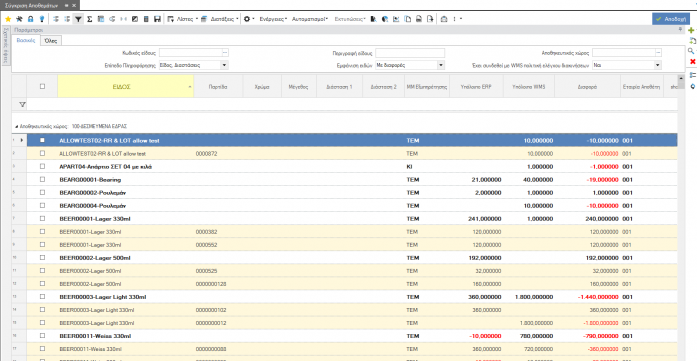The width and height of the screenshot is (697, 361).
Task: Click the pin icon of the Παράμετροι panel
Action: point(680,29)
